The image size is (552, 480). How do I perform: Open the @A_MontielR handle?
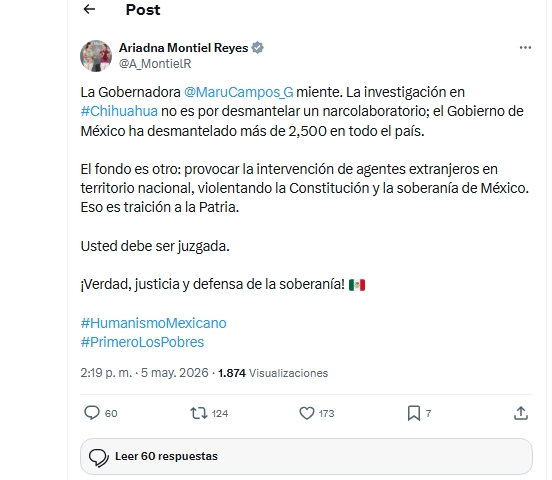pyautogui.click(x=155, y=64)
